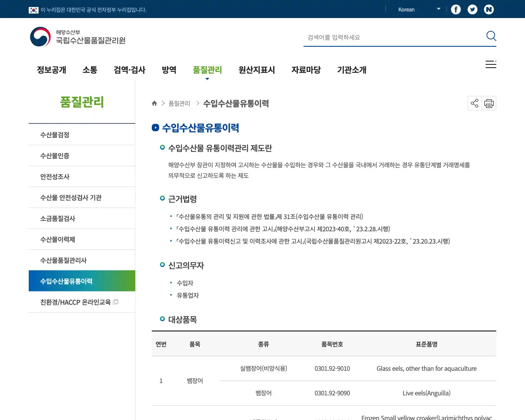Select 수산물검정 in the sidebar
Screen dimensions: 525x420
coord(82,135)
